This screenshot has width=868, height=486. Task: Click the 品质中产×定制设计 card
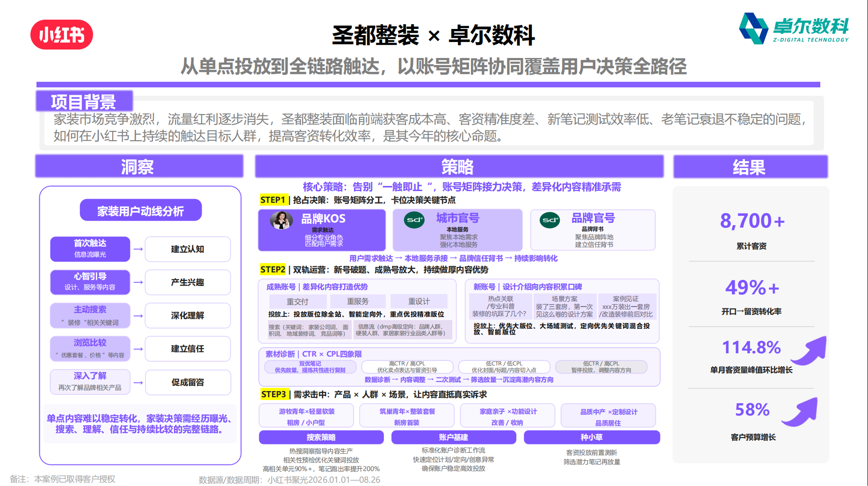click(x=608, y=416)
